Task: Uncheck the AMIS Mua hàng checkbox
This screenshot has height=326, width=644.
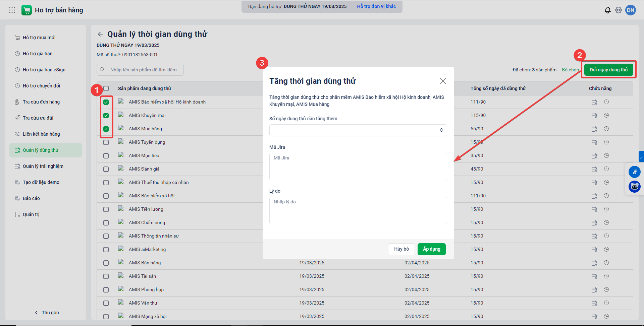Action: pyautogui.click(x=106, y=129)
